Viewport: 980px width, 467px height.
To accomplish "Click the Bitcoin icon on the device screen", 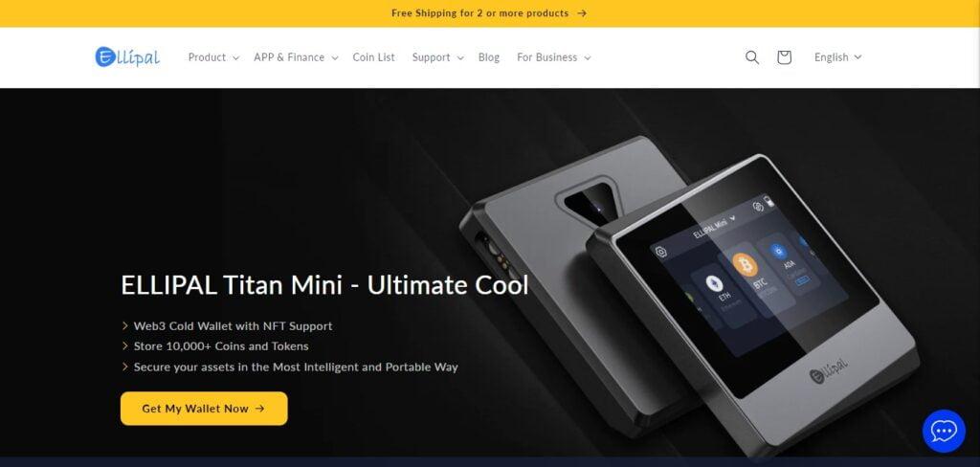I will tap(745, 265).
